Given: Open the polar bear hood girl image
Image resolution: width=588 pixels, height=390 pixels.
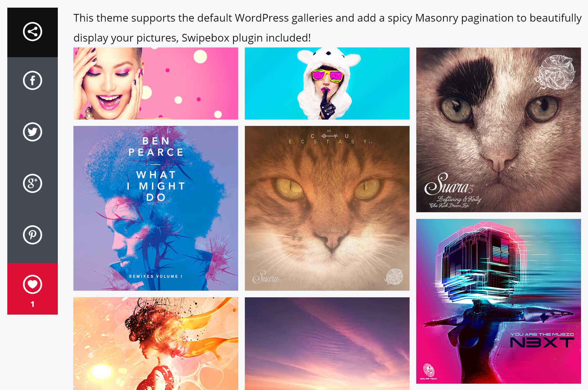Looking at the screenshot, I should (x=327, y=83).
